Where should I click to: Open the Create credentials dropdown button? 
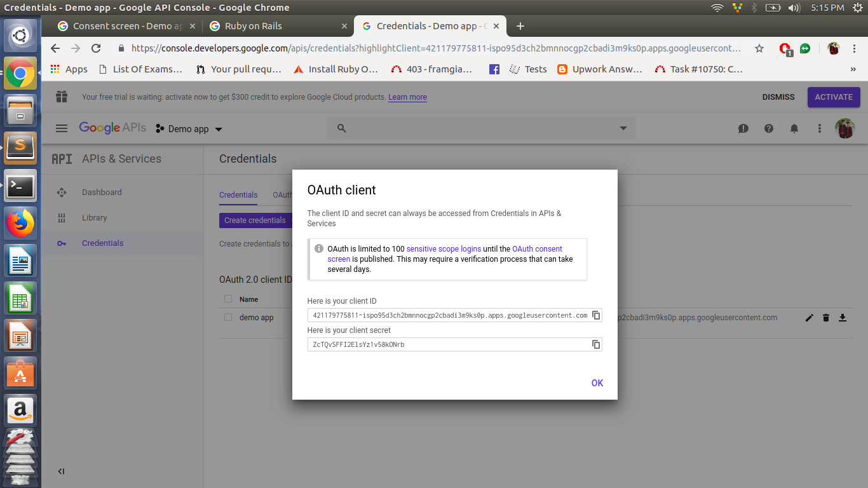[x=255, y=220]
